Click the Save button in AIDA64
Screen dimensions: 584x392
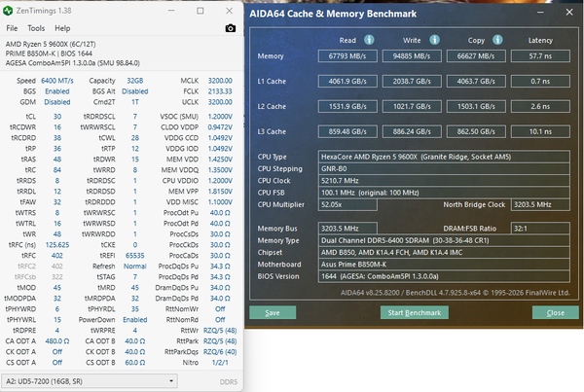[273, 312]
